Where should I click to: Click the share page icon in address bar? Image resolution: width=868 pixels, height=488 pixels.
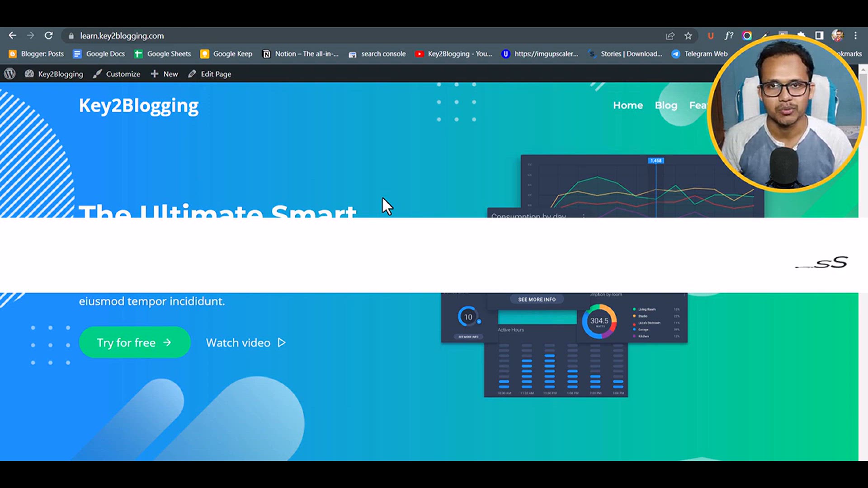point(670,36)
